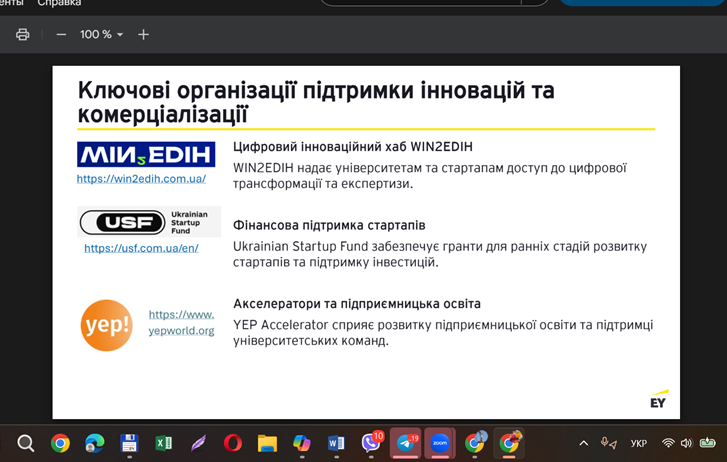The height and width of the screenshot is (462, 727).
Task: Open the 100 % zoom level dropdown
Action: (x=101, y=34)
